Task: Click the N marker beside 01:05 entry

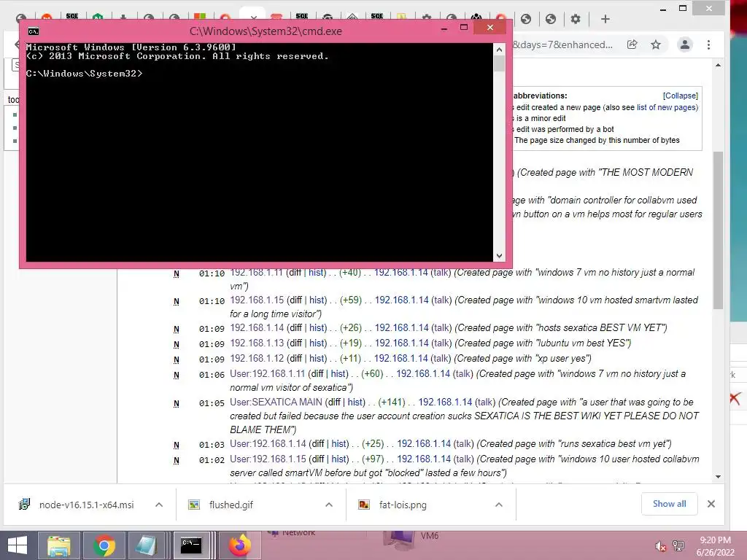Action: click(x=177, y=404)
